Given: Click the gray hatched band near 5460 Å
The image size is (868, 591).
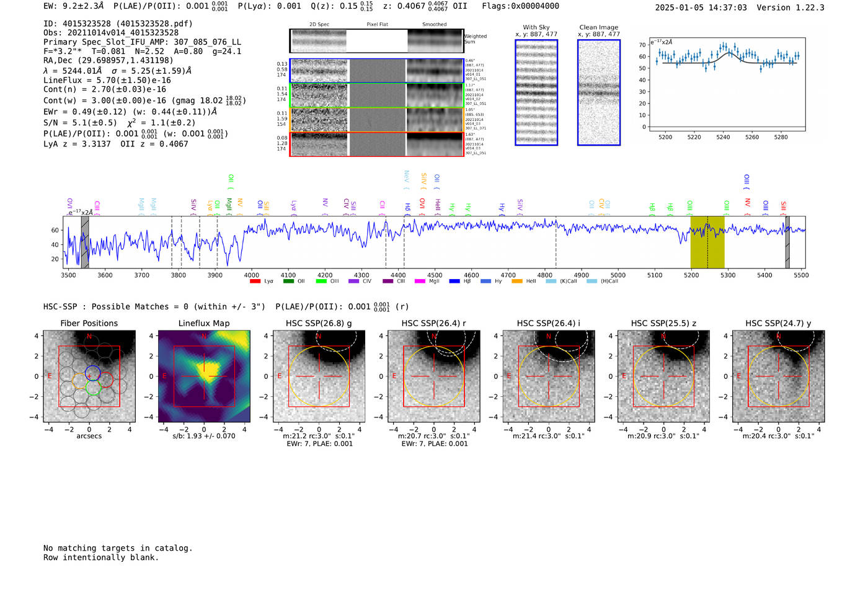Looking at the screenshot, I should coord(787,242).
